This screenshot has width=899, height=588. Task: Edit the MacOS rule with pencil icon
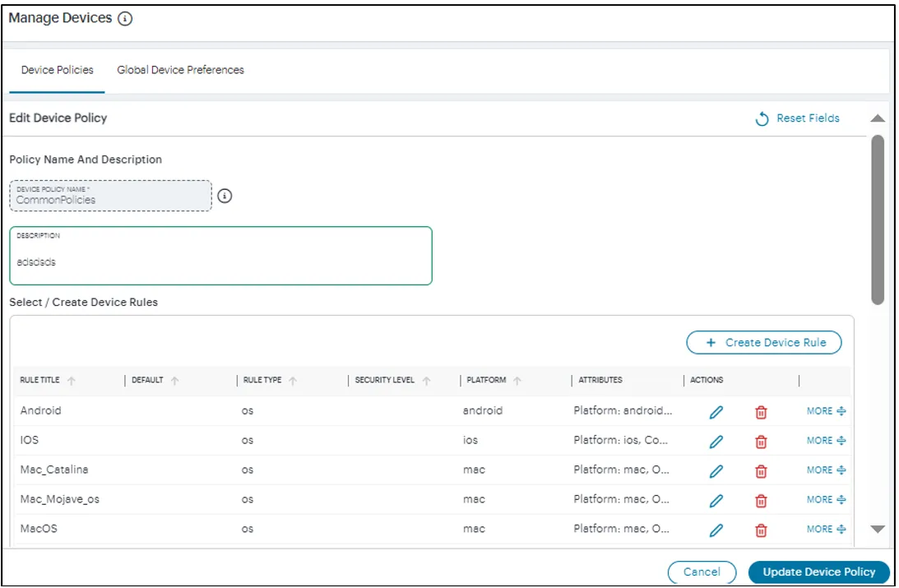click(x=716, y=530)
